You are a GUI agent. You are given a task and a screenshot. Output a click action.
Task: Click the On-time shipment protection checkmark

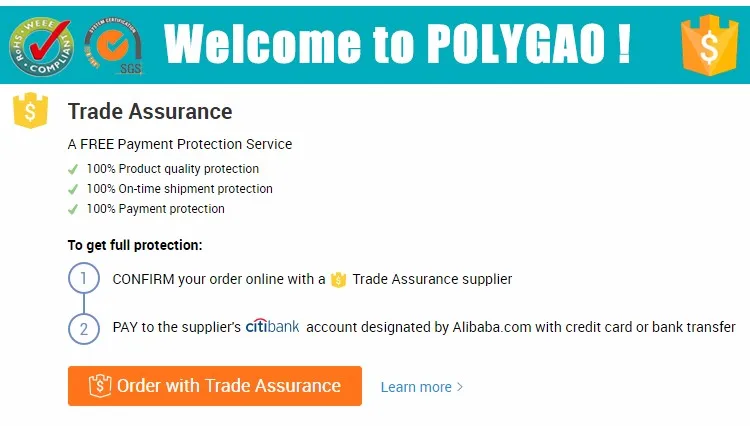73,189
